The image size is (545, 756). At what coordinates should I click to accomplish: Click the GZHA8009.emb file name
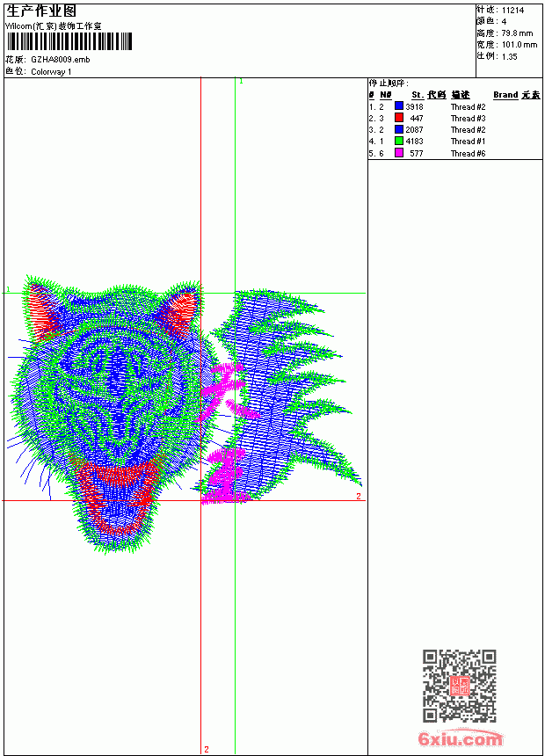coord(61,60)
